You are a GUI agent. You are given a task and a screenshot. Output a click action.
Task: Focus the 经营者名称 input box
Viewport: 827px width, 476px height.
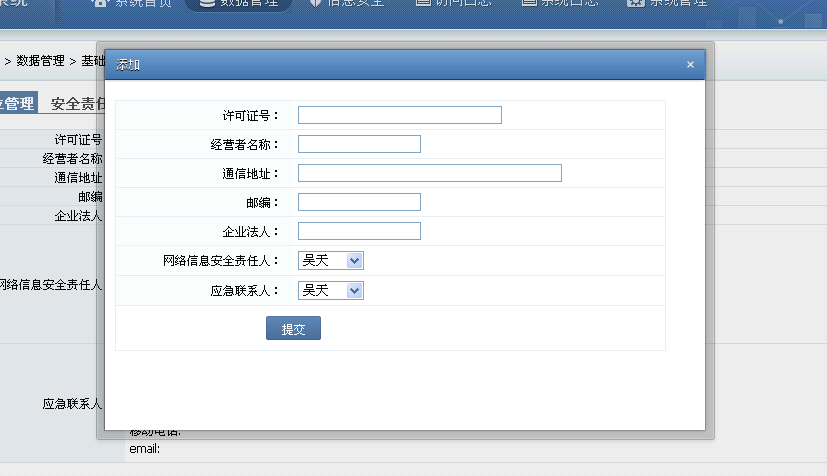[x=359, y=144]
